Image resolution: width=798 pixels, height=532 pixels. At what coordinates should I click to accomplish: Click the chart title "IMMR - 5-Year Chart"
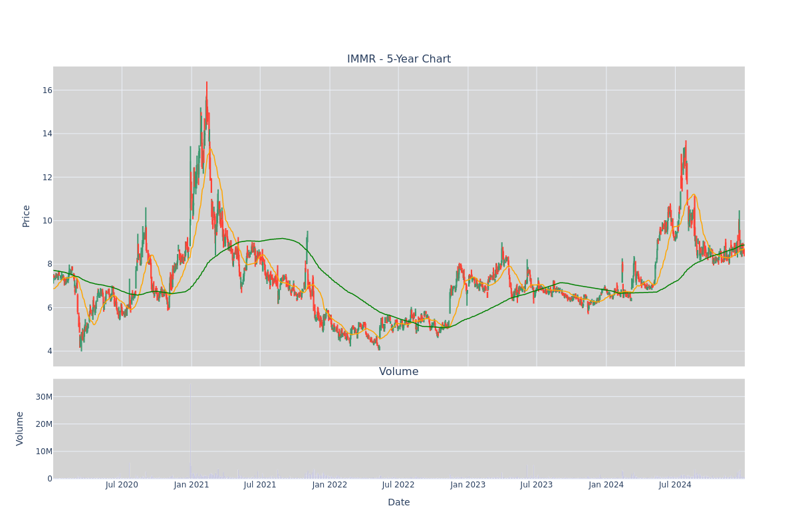pyautogui.click(x=399, y=59)
